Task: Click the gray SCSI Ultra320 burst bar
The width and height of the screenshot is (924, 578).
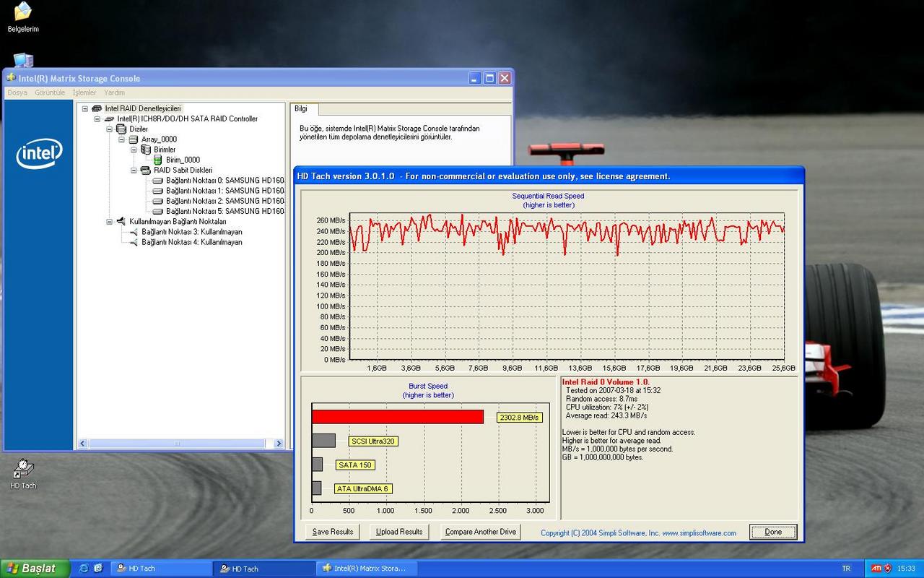Action: (x=323, y=441)
